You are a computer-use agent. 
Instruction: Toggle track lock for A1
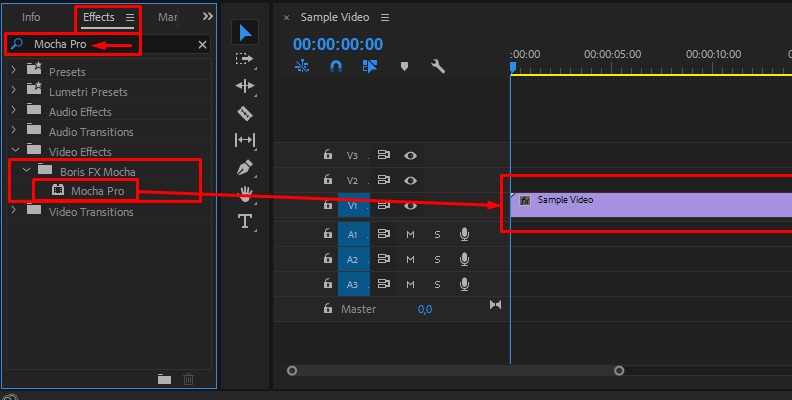tap(328, 233)
